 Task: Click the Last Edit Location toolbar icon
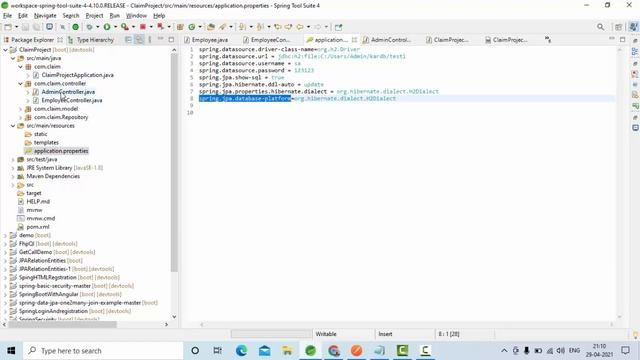click(278, 27)
